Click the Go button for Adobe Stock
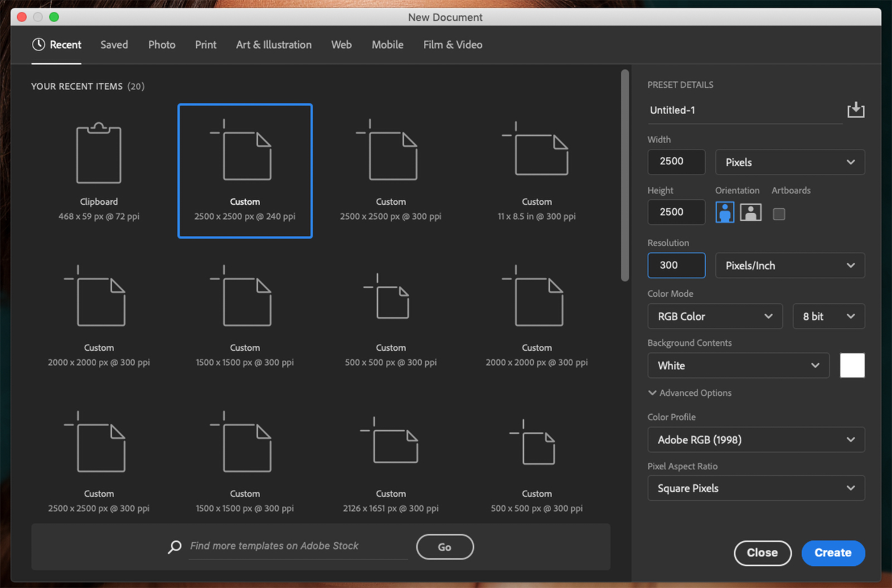 coord(445,547)
